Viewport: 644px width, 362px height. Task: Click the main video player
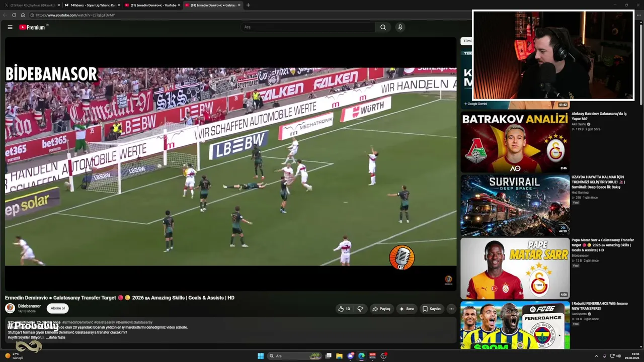[230, 164]
